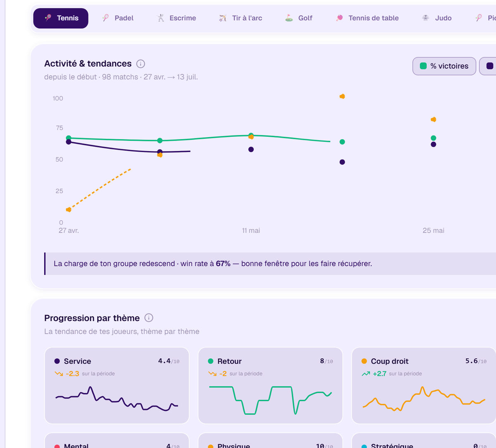Click the bow and arrow icon
This screenshot has width=496, height=448.
[223, 18]
